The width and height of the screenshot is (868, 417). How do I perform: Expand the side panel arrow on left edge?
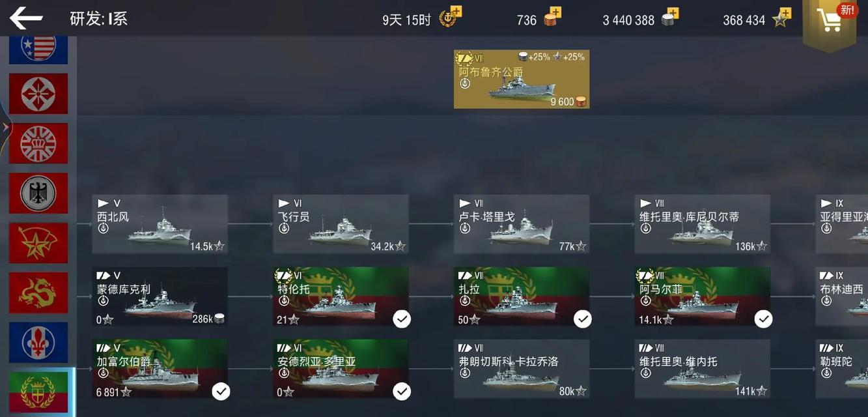(5, 127)
